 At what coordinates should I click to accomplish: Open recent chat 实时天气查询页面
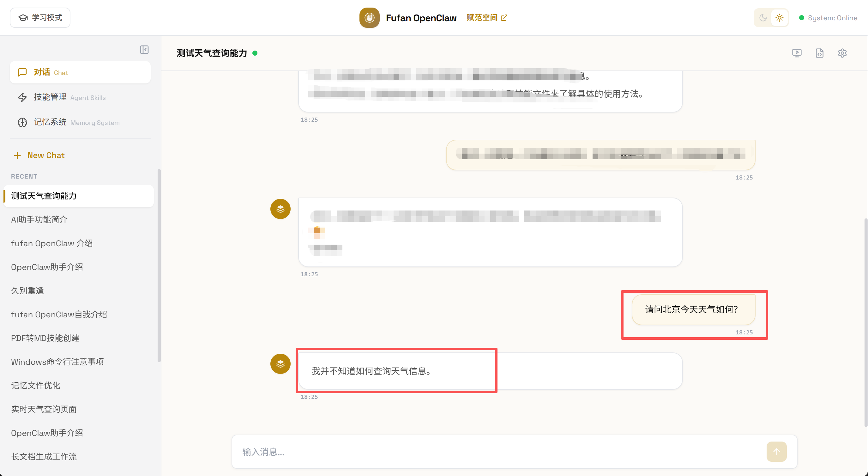(x=79, y=409)
